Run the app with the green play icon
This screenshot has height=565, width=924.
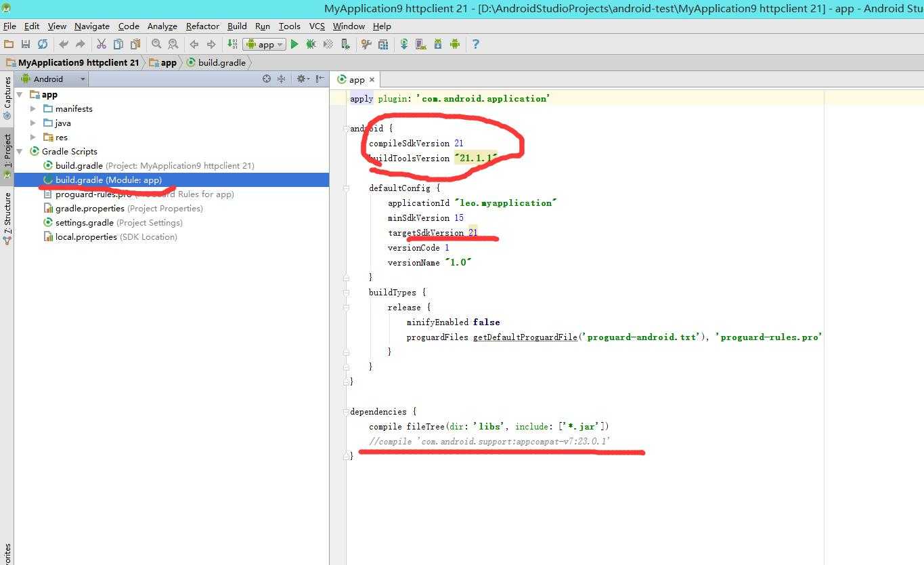294,44
